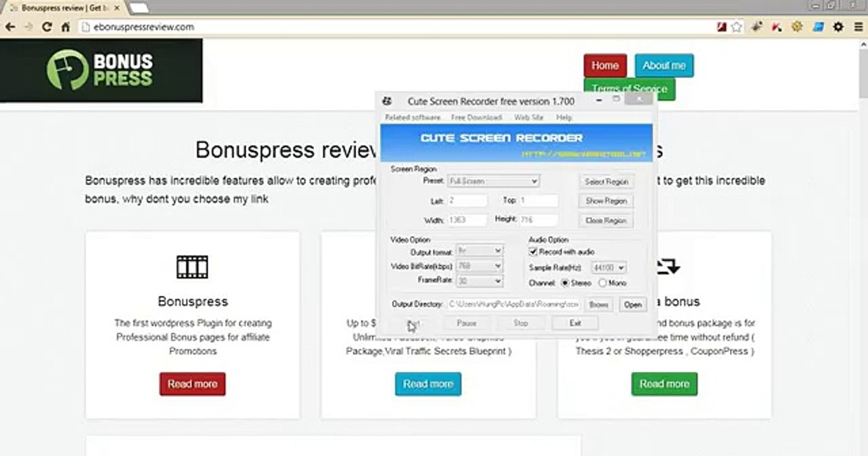Viewport: 868px width, 456px height.
Task: Click the browser forward arrow
Action: click(x=28, y=27)
